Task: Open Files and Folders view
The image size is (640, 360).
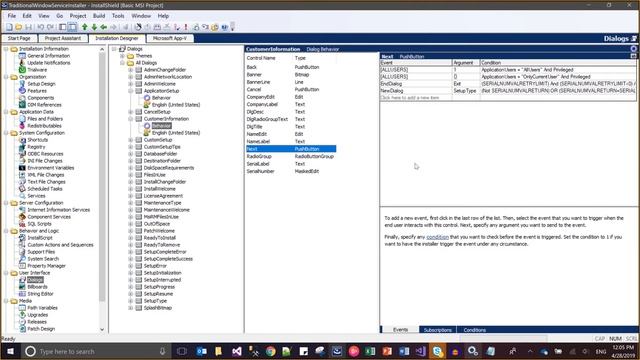Action: [45, 119]
